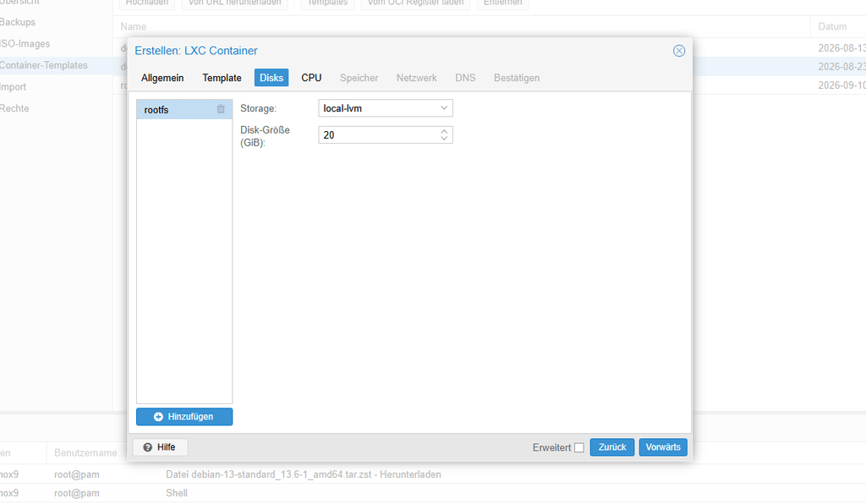
Task: Sort by the Datum column header
Action: coord(832,26)
